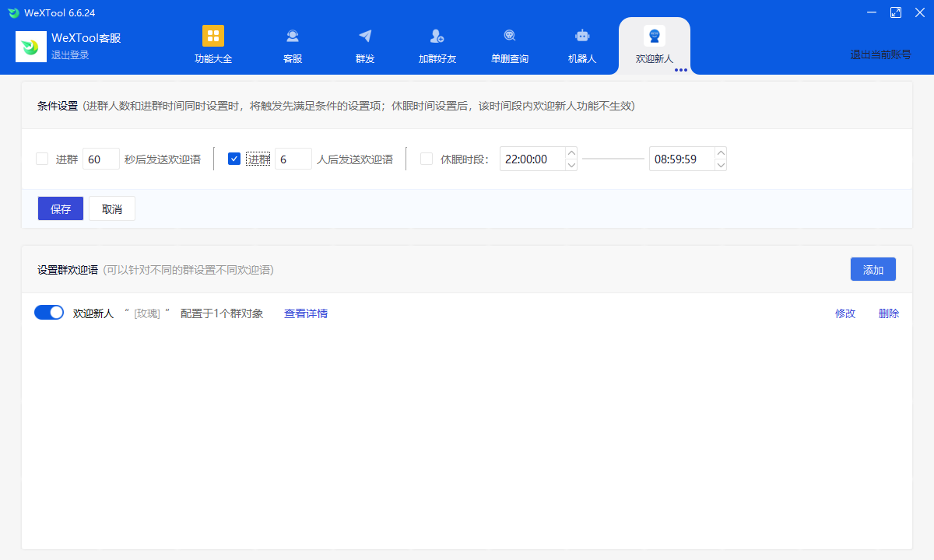Select the 机器人 robot icon
The image size is (934, 560).
coord(581,36)
